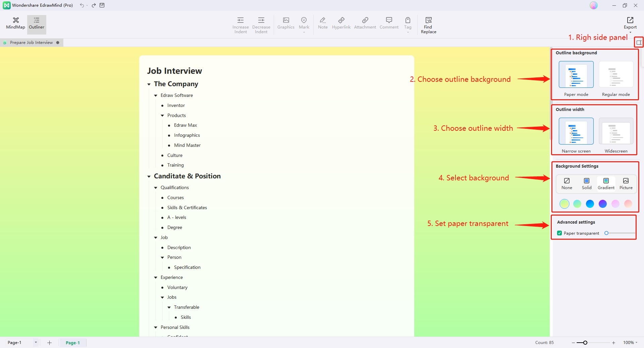Click the Count: 85 status text

tap(544, 343)
